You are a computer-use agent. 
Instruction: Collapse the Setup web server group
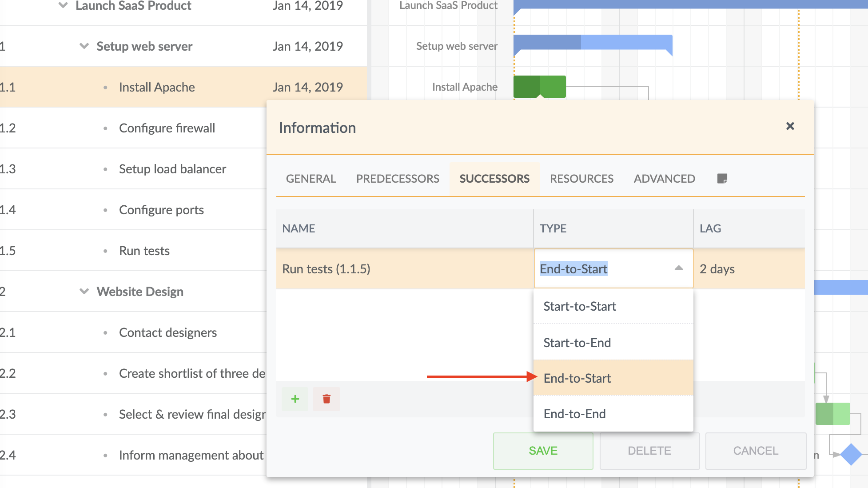(84, 46)
